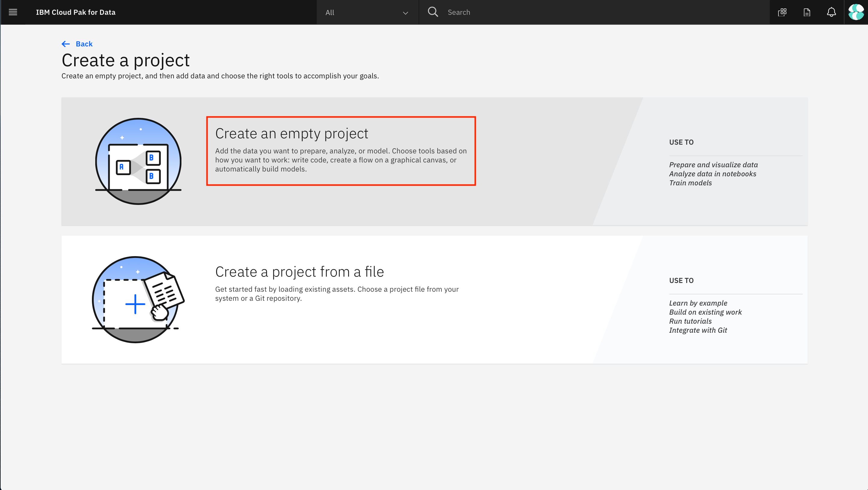Click the chevron on the All dropdown

pyautogui.click(x=405, y=13)
